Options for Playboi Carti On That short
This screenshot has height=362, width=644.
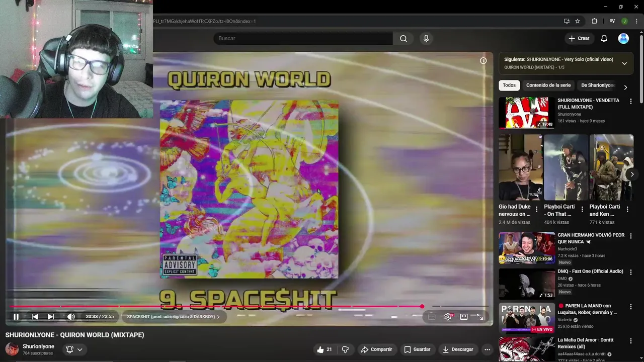click(x=582, y=209)
